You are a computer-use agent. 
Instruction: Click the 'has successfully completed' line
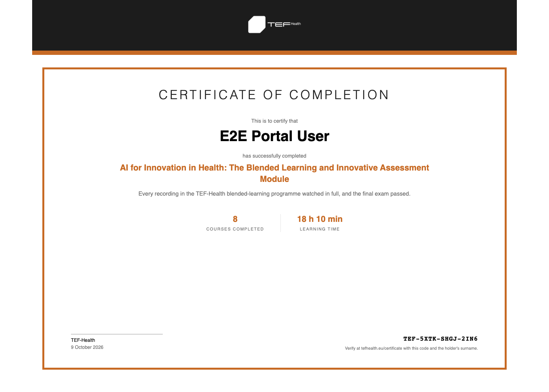[x=274, y=156]
